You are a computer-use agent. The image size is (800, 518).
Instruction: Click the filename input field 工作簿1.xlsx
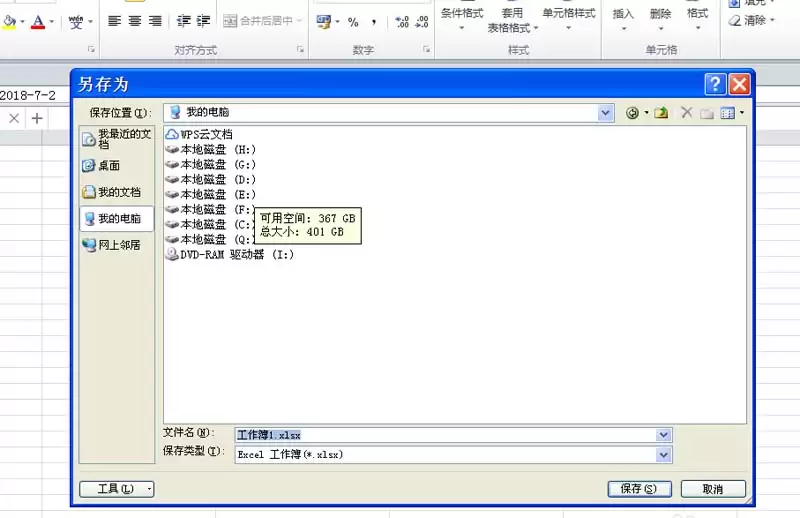coord(445,435)
